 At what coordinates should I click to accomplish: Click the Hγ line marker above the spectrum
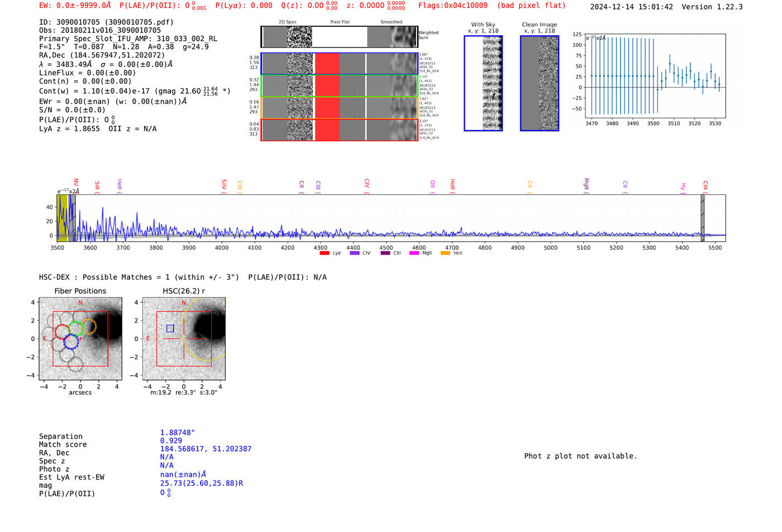[x=683, y=188]
